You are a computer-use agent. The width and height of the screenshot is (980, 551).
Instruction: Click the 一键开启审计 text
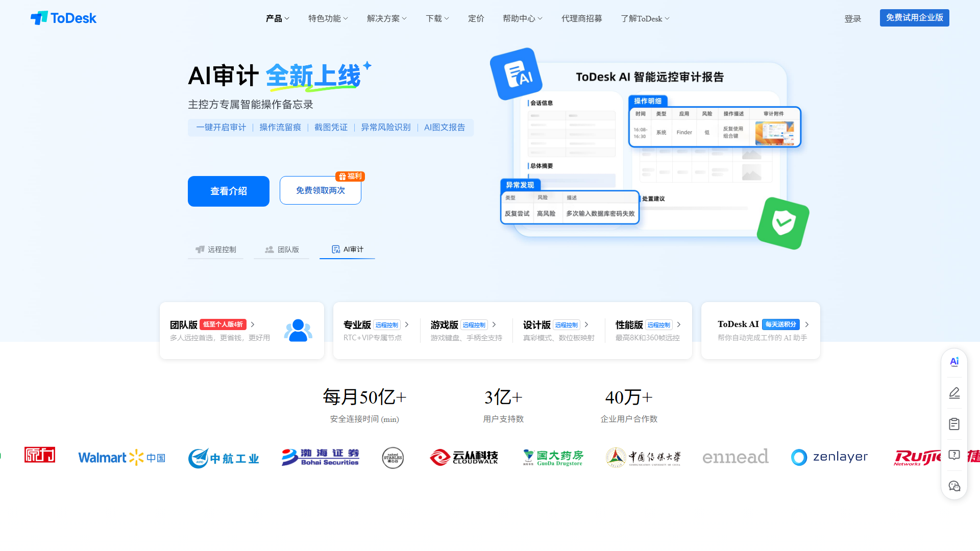[x=221, y=128]
